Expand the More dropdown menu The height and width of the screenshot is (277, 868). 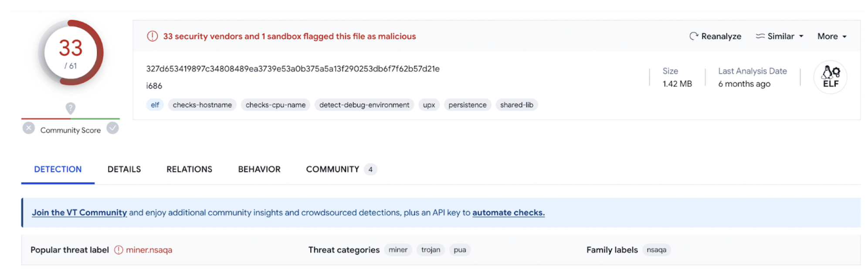(831, 36)
